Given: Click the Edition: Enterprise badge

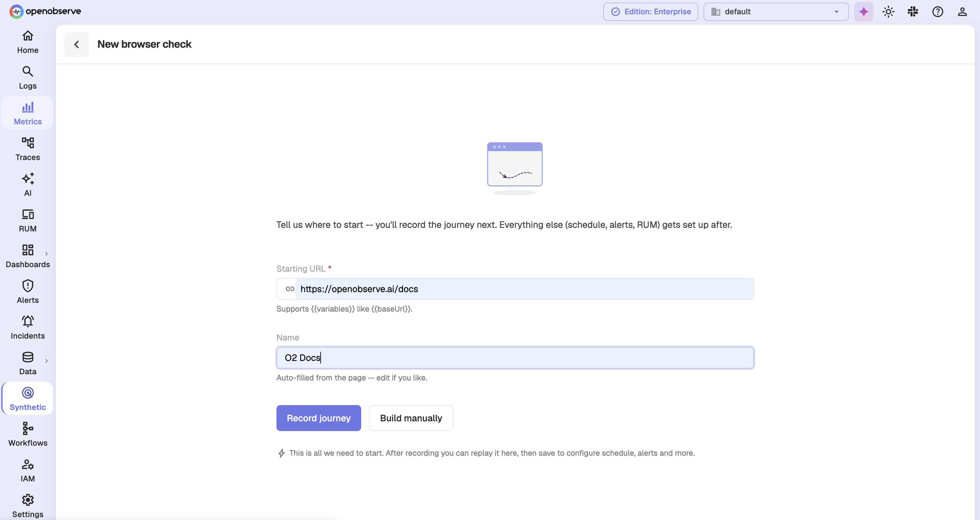Looking at the screenshot, I should pyautogui.click(x=651, y=12).
